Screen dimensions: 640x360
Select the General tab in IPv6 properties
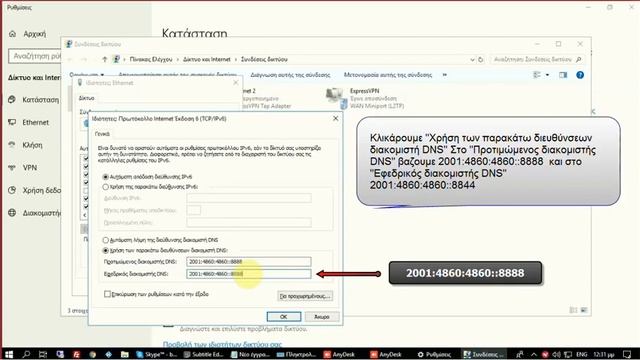(x=102, y=134)
